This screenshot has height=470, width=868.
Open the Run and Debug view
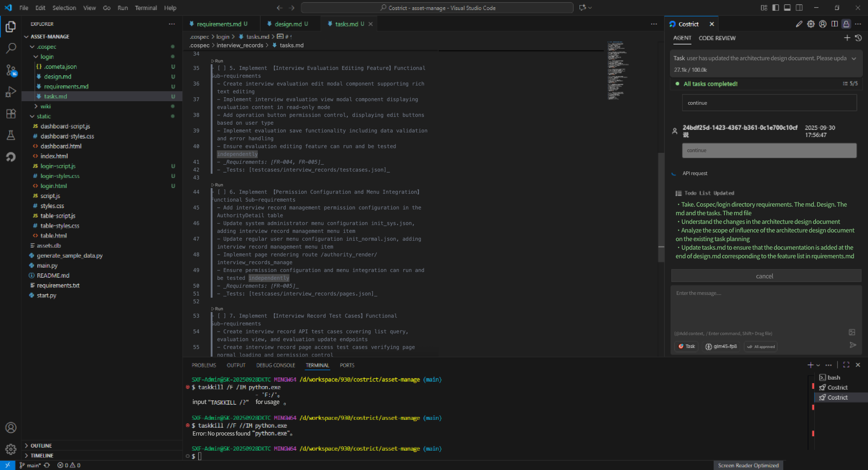(11, 92)
